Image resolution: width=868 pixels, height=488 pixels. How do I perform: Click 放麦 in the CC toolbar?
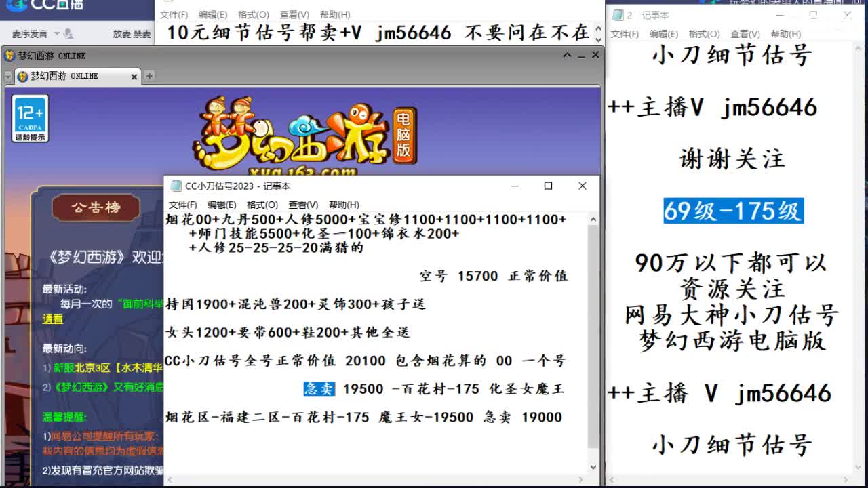coord(121,33)
